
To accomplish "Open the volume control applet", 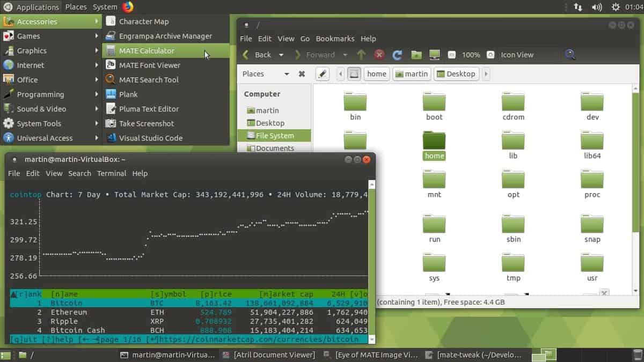I will click(x=597, y=7).
